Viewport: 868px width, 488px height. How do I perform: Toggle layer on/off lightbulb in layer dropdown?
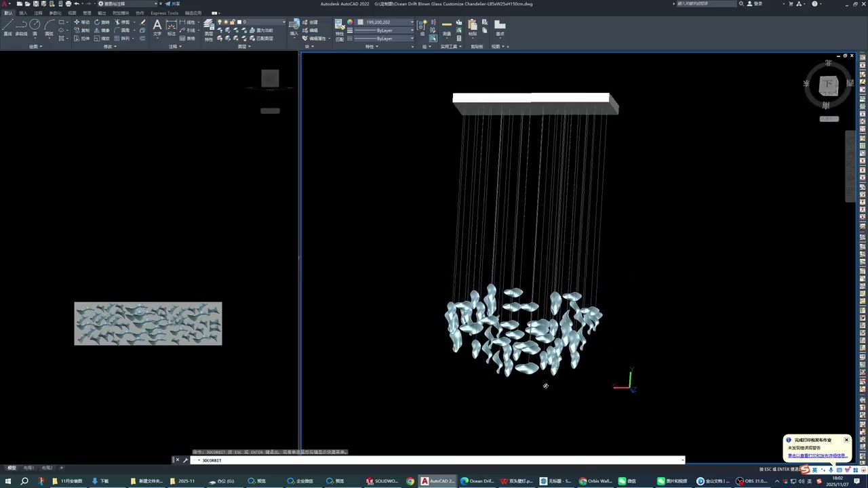tap(220, 22)
